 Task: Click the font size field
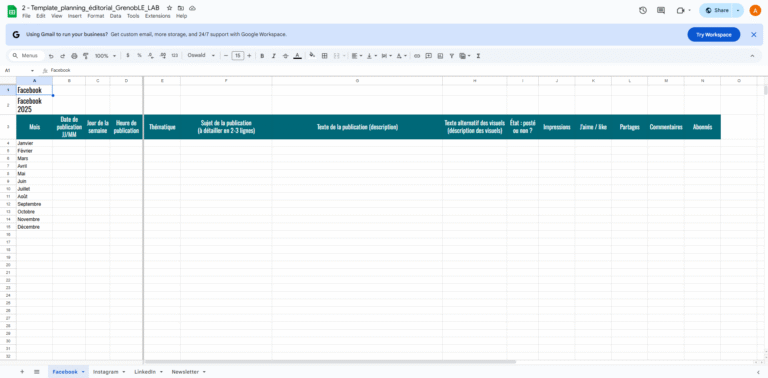(x=238, y=56)
